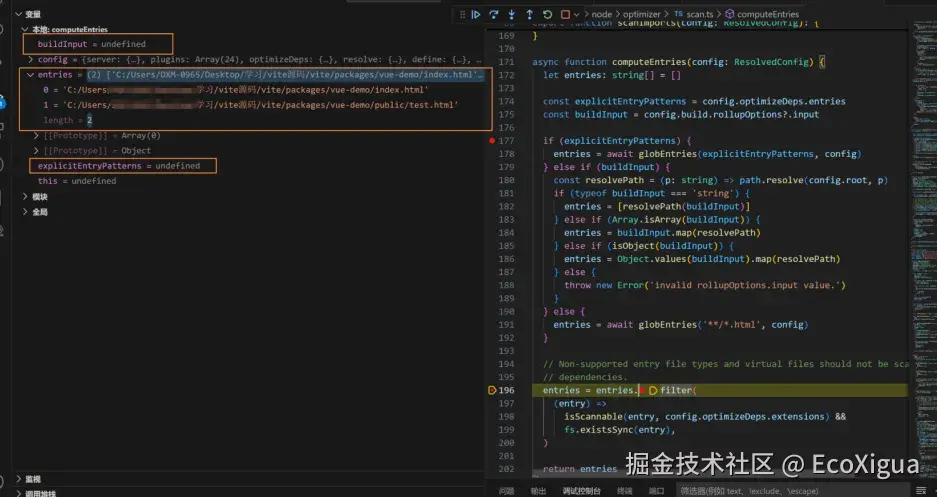Click the computeEntries symbol icon in breadcrumb
The image size is (937, 497).
tap(730, 14)
